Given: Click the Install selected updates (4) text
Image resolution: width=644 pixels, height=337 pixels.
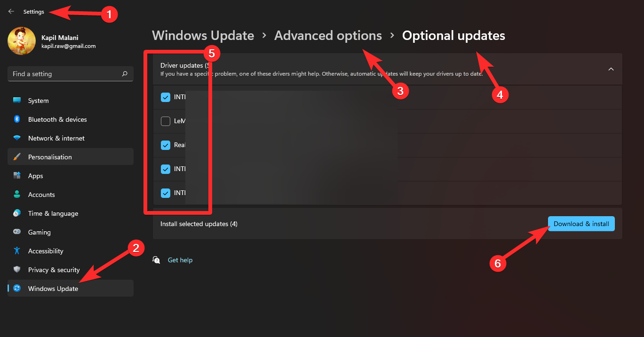Looking at the screenshot, I should coord(199,224).
